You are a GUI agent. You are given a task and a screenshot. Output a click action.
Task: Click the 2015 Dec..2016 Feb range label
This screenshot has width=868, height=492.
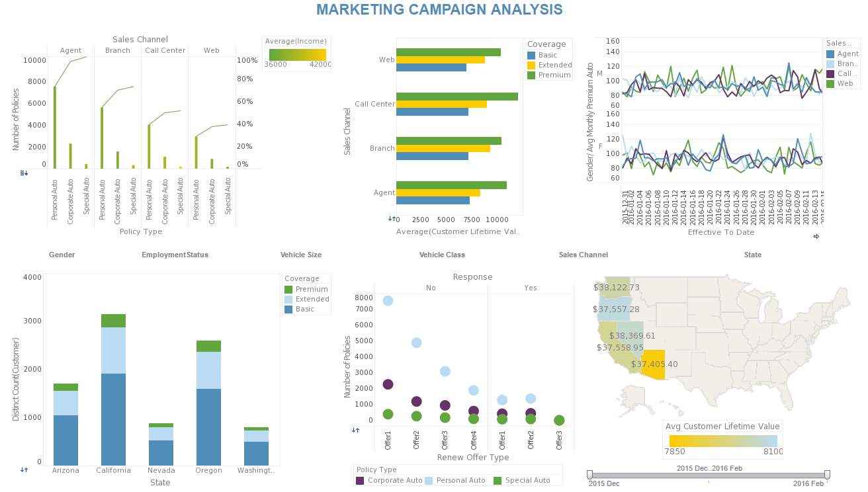[x=709, y=468]
